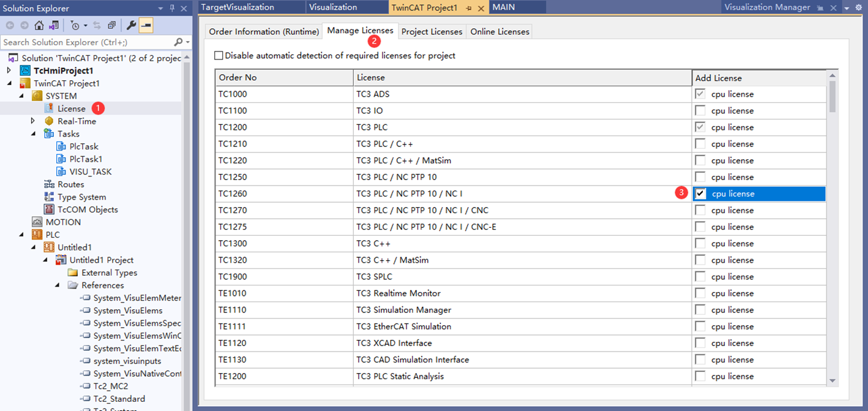Check cpu license for TE1200 PLC Static Analysis
Screen dimensions: 868x411
click(700, 375)
